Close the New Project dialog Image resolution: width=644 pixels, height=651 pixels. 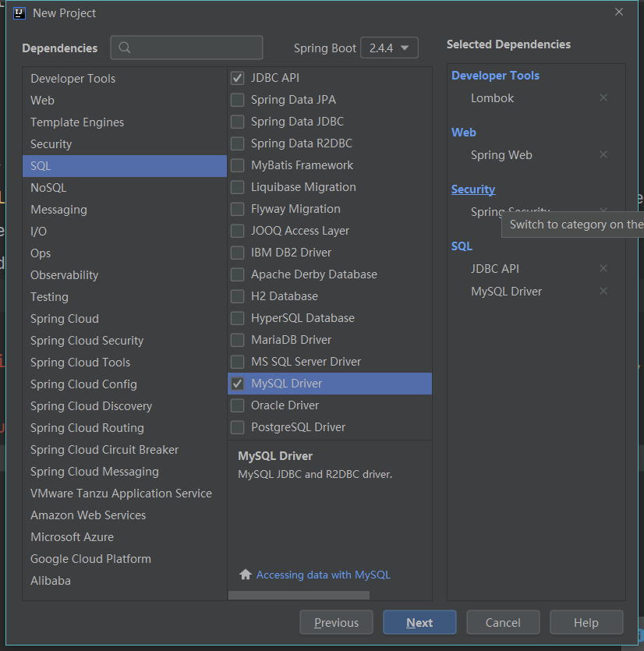point(619,12)
